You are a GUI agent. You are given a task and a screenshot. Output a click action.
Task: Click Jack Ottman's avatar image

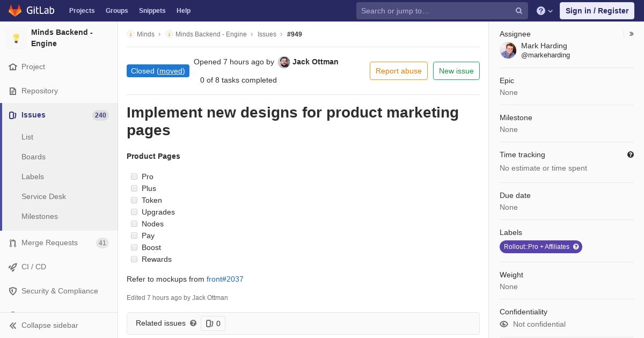click(284, 62)
